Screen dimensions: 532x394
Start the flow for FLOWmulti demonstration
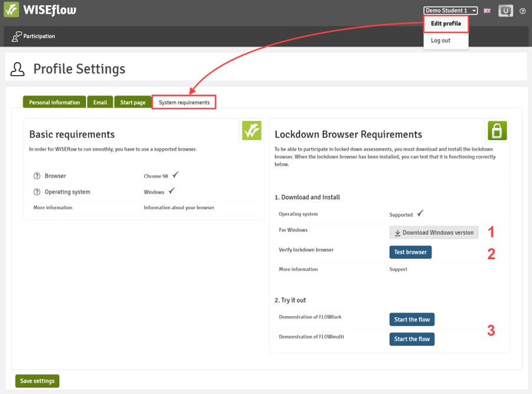click(x=412, y=339)
